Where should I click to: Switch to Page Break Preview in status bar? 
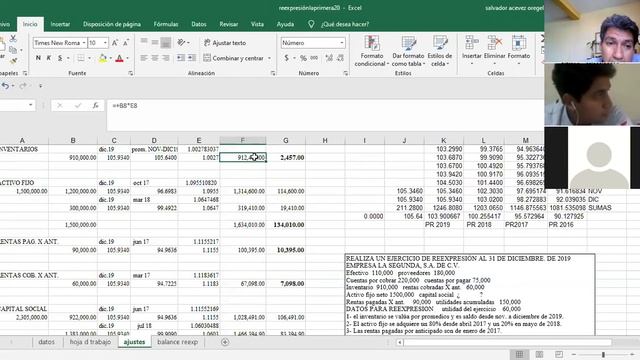point(559,354)
